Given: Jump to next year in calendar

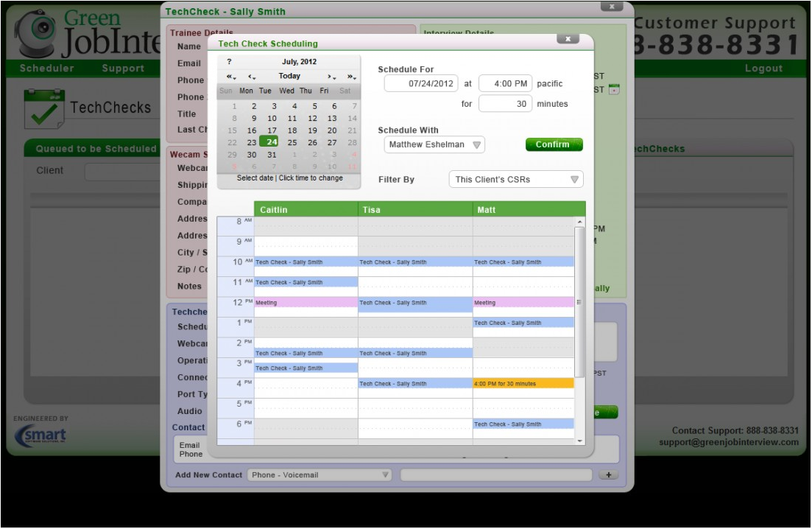Looking at the screenshot, I should click(352, 77).
